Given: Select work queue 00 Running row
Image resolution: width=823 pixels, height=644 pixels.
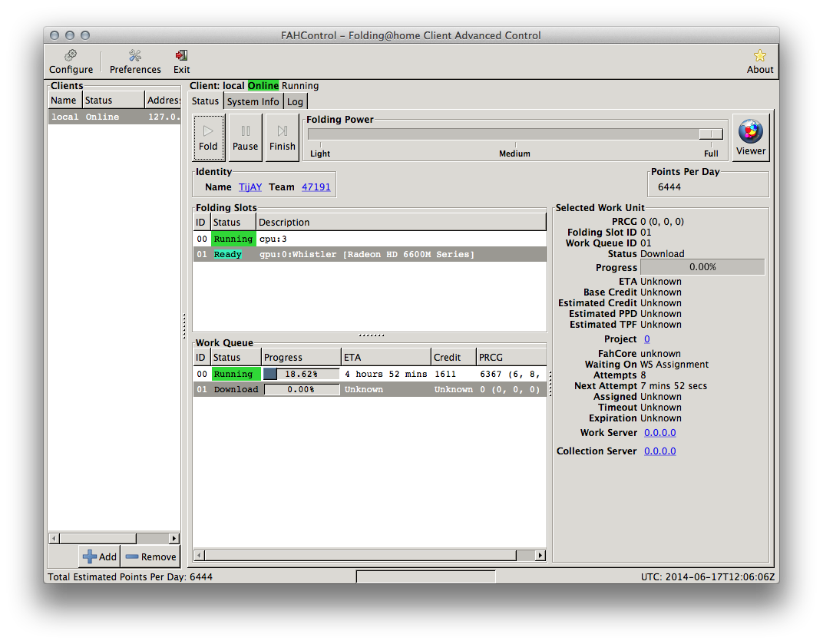Looking at the screenshot, I should [x=369, y=374].
